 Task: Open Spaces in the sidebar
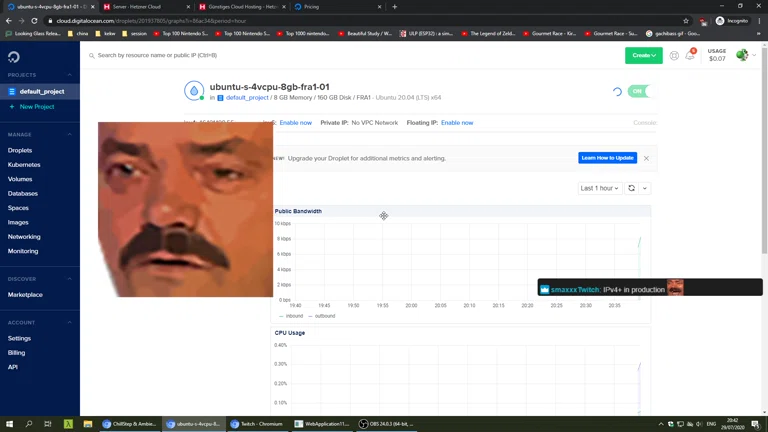pos(18,208)
